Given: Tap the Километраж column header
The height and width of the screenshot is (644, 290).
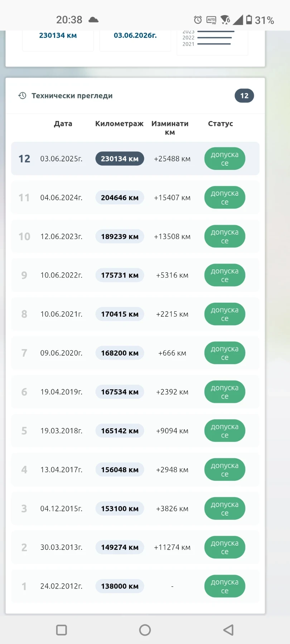Looking at the screenshot, I should tap(119, 124).
